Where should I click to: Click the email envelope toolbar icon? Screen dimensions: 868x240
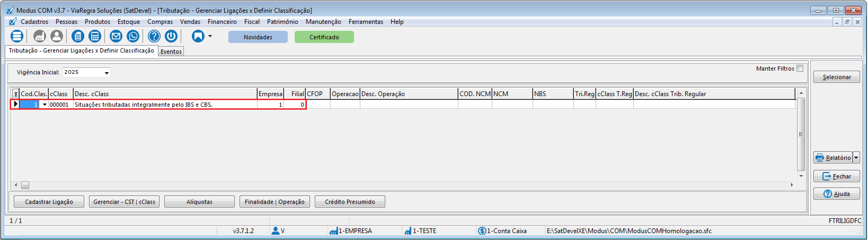(116, 36)
